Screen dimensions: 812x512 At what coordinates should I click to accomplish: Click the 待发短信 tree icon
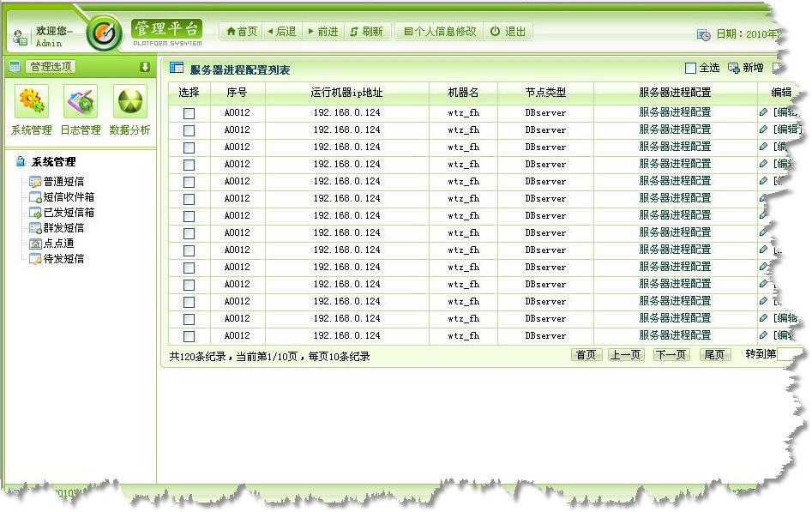[35, 259]
